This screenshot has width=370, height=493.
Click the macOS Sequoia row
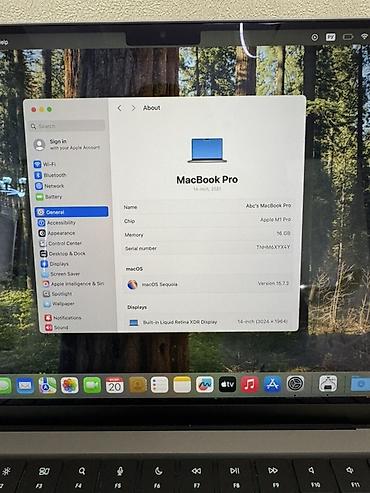click(208, 284)
